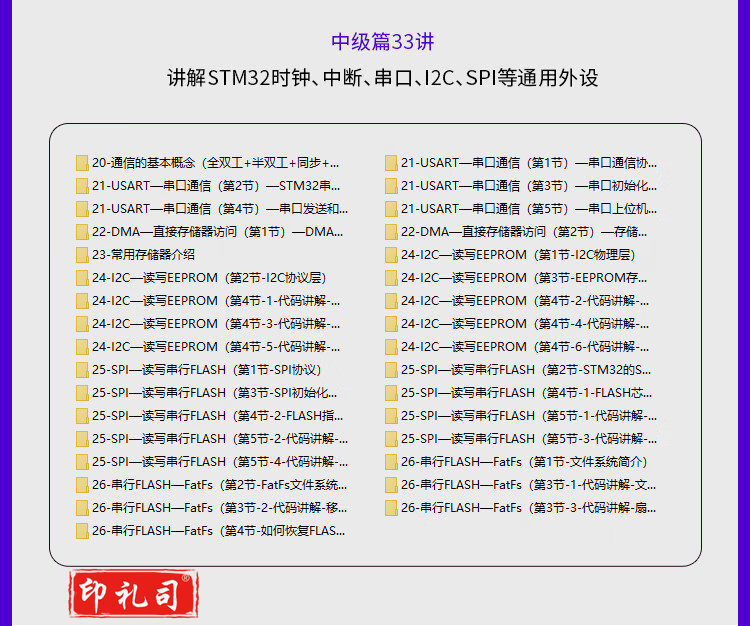Open 24-I2C 第4节-6-代码讲解 folder
This screenshot has height=626, width=750.
tap(526, 347)
